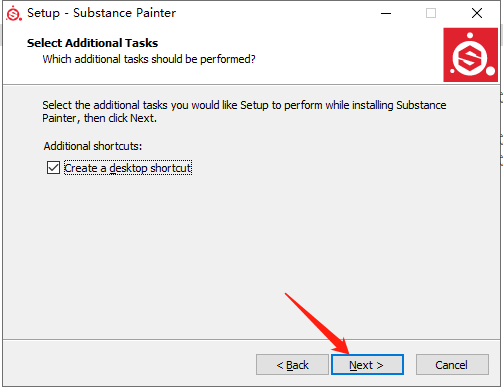This screenshot has height=389, width=503.
Task: Click the blank footer area left of Back
Action: 130,364
